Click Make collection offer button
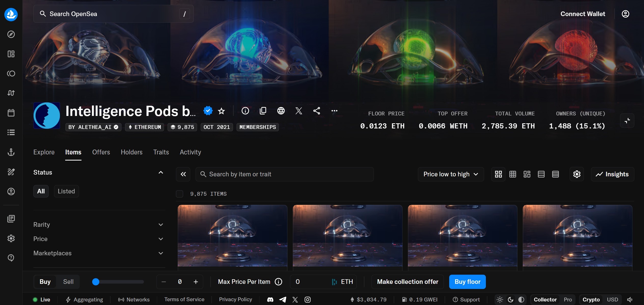 click(407, 282)
